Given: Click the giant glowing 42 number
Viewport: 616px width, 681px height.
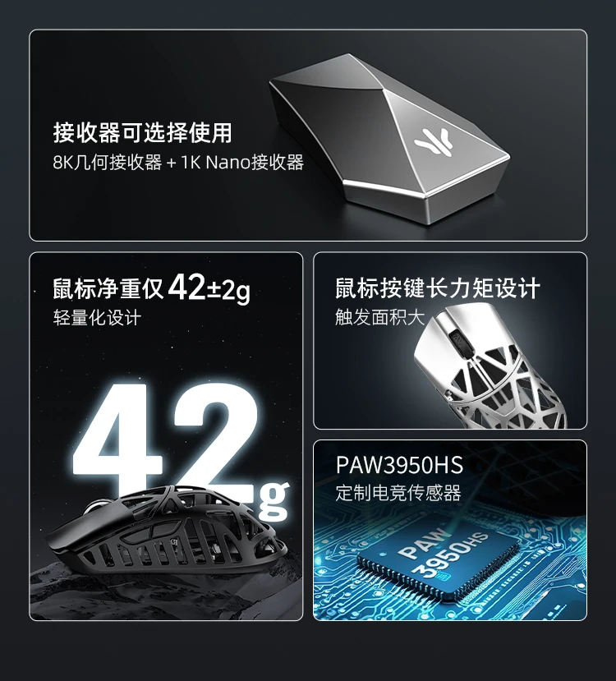Looking at the screenshot, I should [x=167, y=440].
